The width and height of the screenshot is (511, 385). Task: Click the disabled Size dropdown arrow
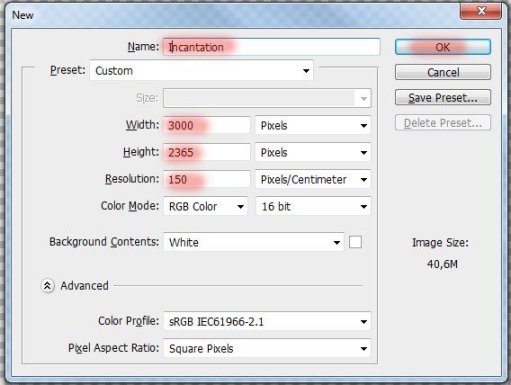point(363,98)
